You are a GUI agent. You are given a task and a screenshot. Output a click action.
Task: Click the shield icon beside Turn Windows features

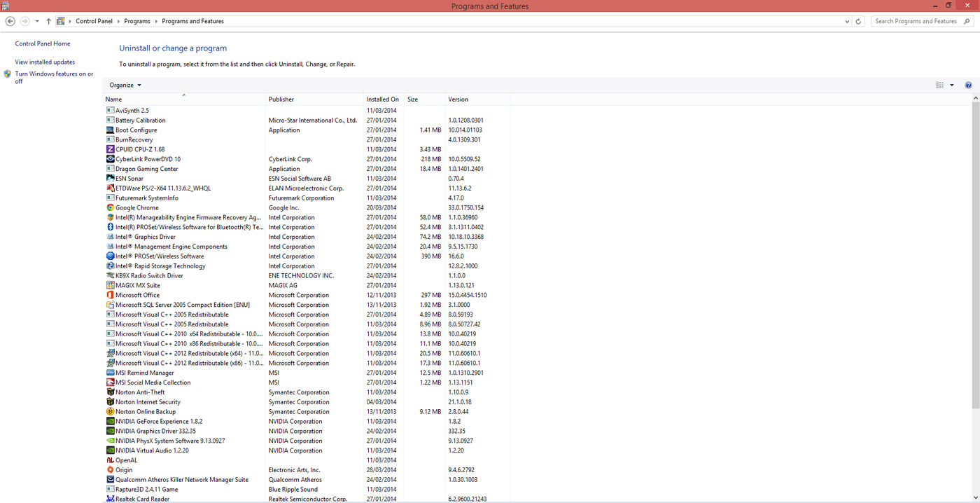[x=8, y=74]
